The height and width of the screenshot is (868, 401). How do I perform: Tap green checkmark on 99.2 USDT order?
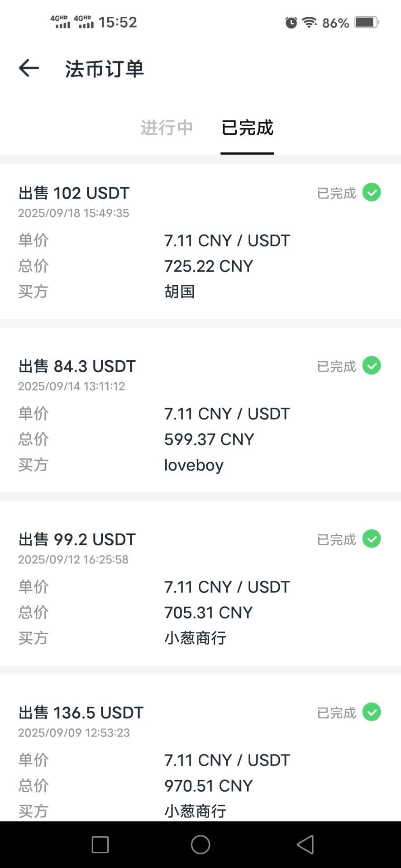click(372, 539)
